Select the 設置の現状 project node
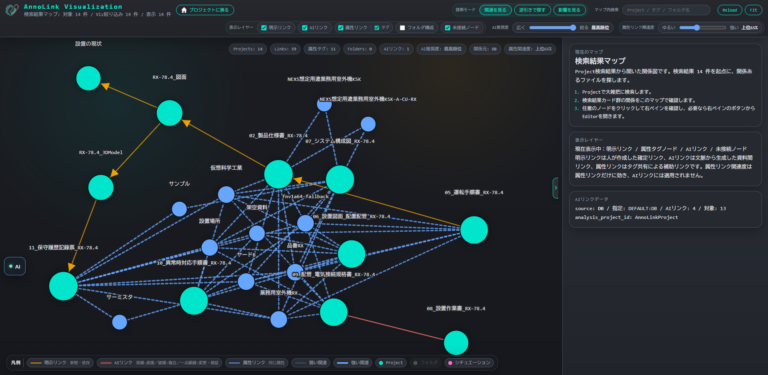The image size is (768, 375). click(89, 78)
